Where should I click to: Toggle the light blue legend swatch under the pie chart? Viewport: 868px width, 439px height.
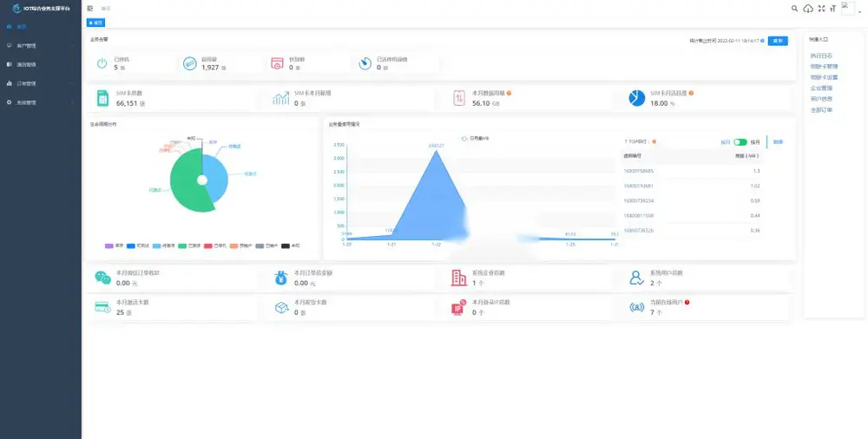coord(156,246)
